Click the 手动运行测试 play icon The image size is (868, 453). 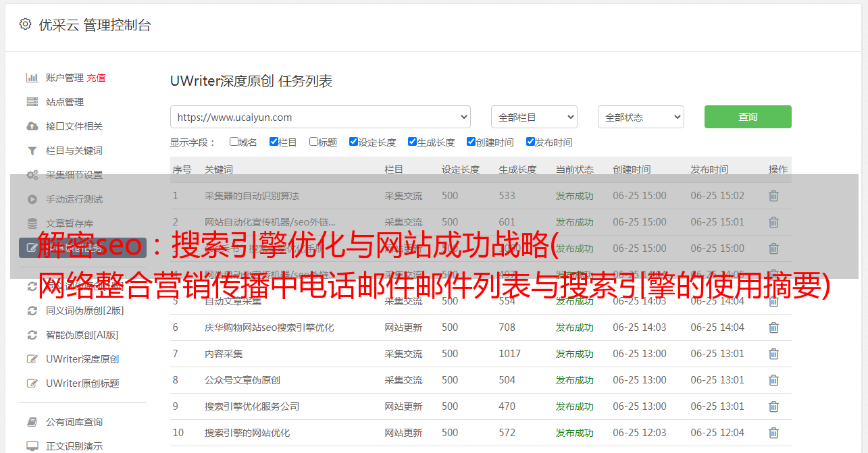[x=32, y=199]
